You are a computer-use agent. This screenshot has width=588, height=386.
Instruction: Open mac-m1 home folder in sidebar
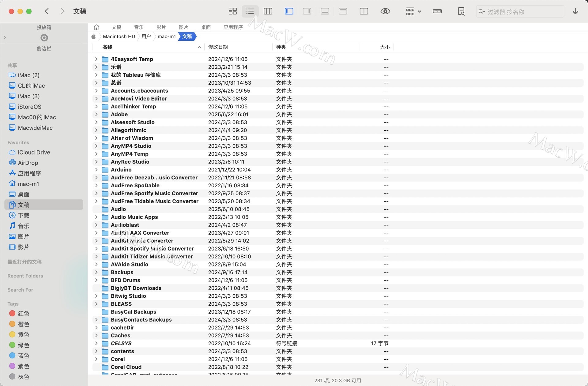click(x=28, y=184)
